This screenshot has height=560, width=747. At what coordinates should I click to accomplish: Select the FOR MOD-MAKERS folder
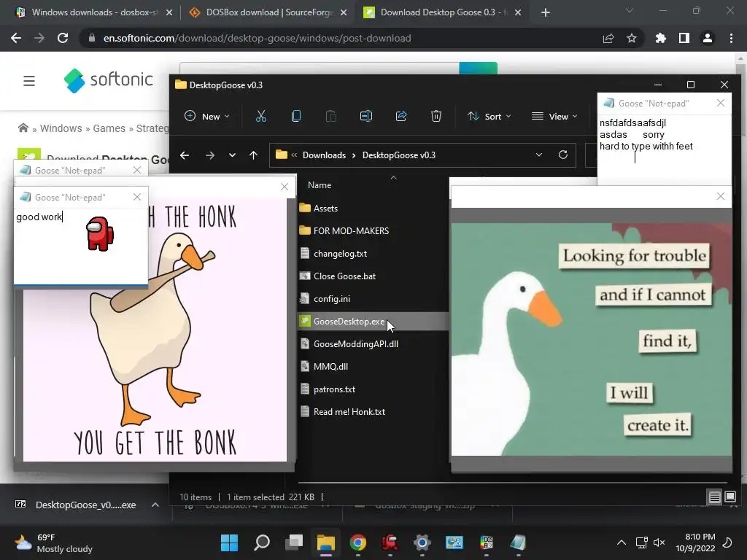coord(351,230)
